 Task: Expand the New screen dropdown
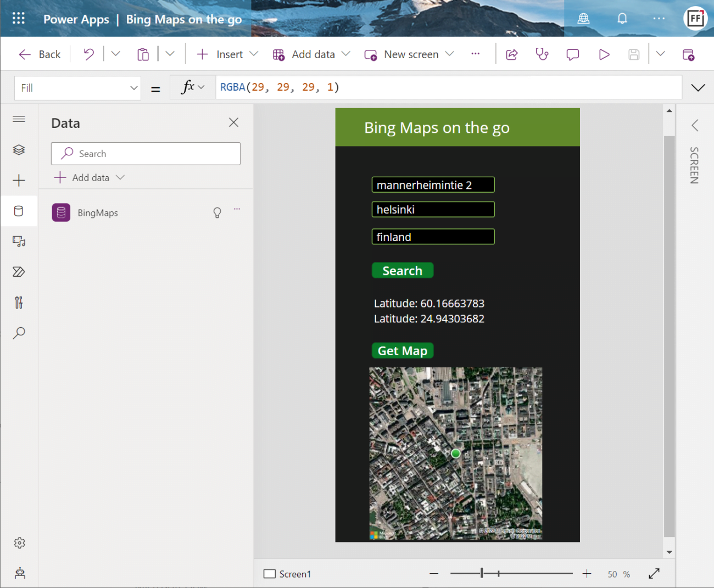pyautogui.click(x=450, y=54)
